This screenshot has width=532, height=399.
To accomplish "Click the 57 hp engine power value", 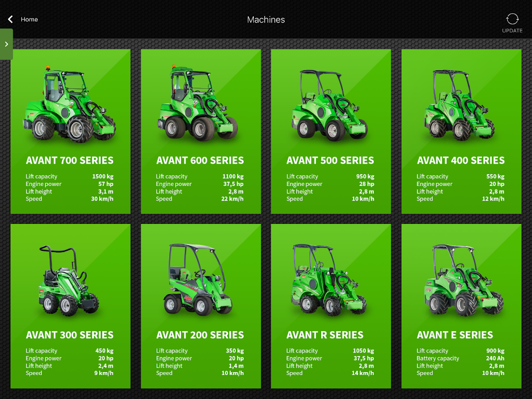I will point(106,184).
